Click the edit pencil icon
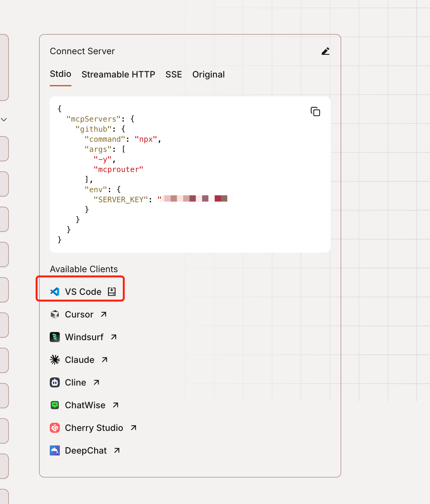This screenshot has width=430, height=504. click(x=325, y=51)
